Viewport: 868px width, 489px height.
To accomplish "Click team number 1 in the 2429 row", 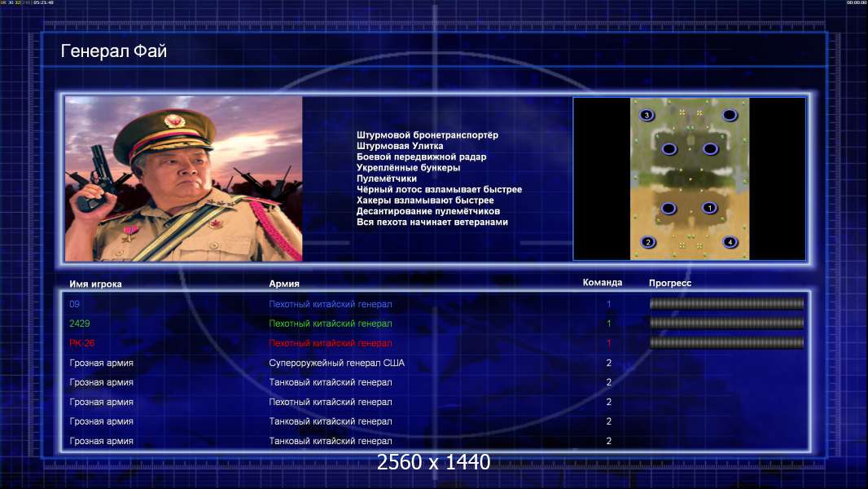I will coord(608,324).
